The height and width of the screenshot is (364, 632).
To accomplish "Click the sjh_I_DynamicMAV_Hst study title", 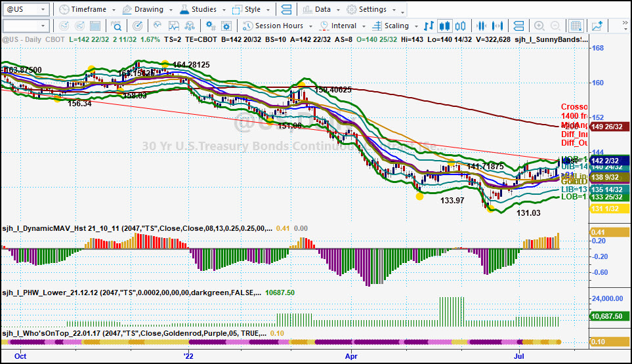I will point(137,228).
